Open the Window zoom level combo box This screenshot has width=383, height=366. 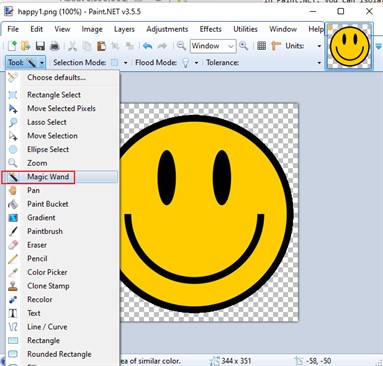coord(213,46)
